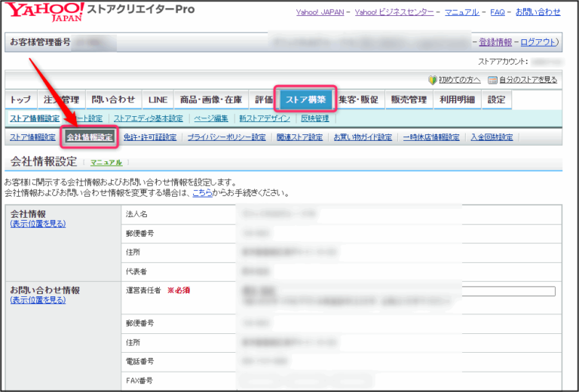The width and height of the screenshot is (579, 392).
Task: Click the view-my-store window icon
Action: (492, 79)
